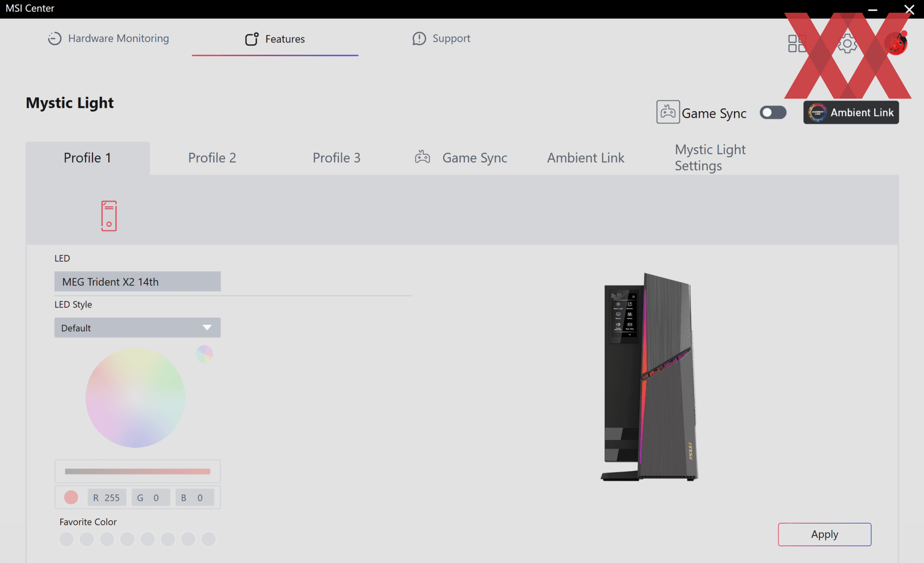Viewport: 924px width, 563px height.
Task: Close the MSI Center window
Action: coord(909,10)
